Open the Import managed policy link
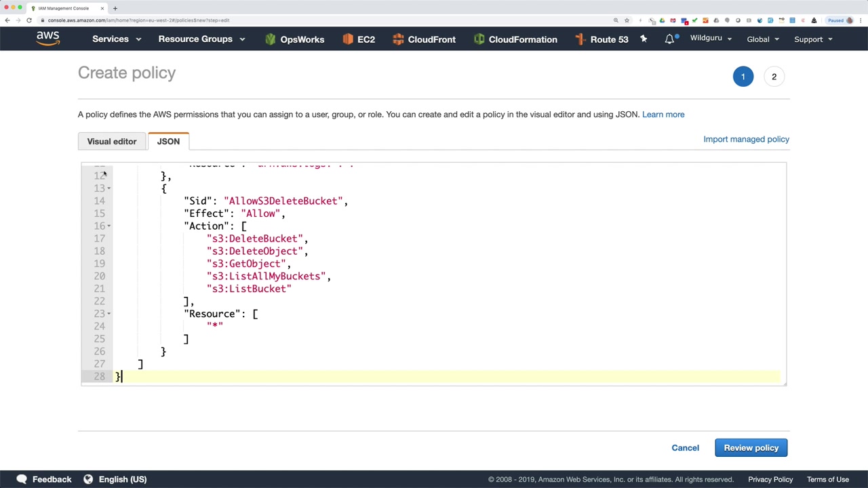The width and height of the screenshot is (868, 488). click(746, 139)
